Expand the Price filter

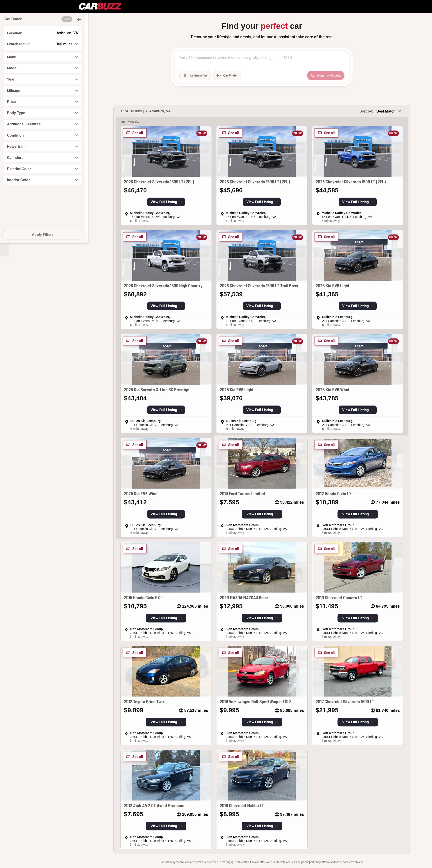coord(43,102)
